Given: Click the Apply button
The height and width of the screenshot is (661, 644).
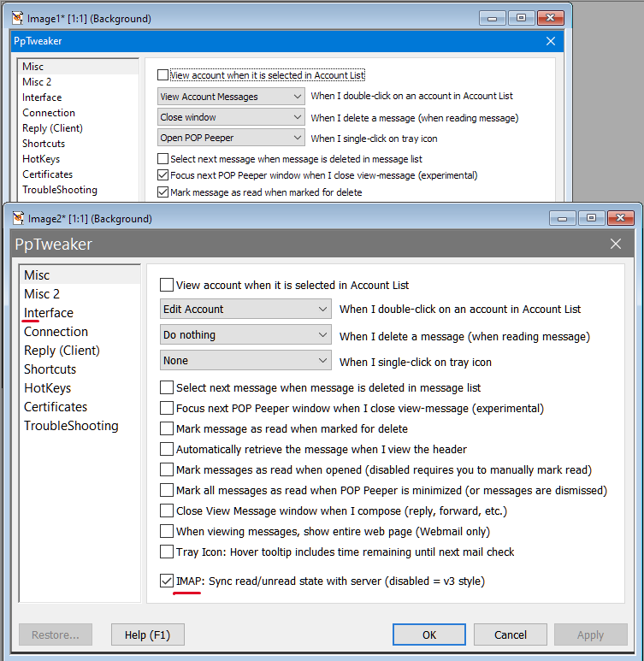Looking at the screenshot, I should [x=591, y=634].
